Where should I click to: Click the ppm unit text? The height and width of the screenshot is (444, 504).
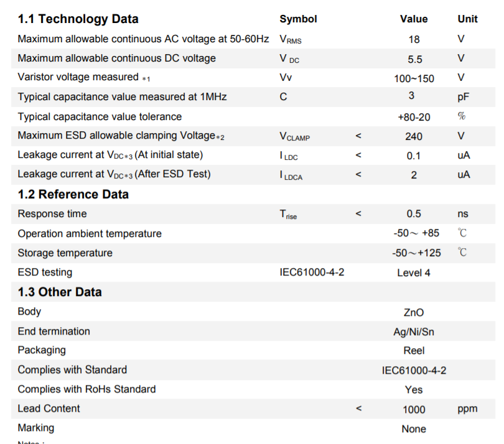pyautogui.click(x=467, y=409)
